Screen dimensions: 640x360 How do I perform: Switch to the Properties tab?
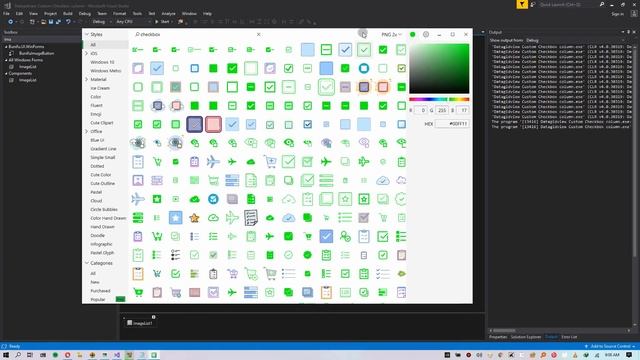498,337
